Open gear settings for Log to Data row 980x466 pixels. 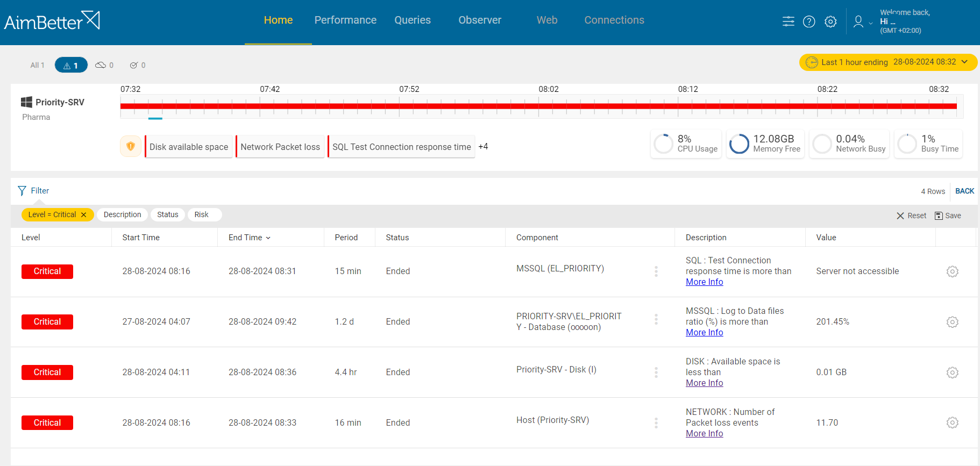click(953, 322)
